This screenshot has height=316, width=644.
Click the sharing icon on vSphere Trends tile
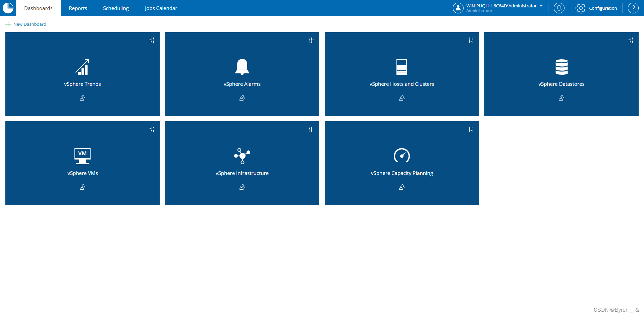pos(82,98)
